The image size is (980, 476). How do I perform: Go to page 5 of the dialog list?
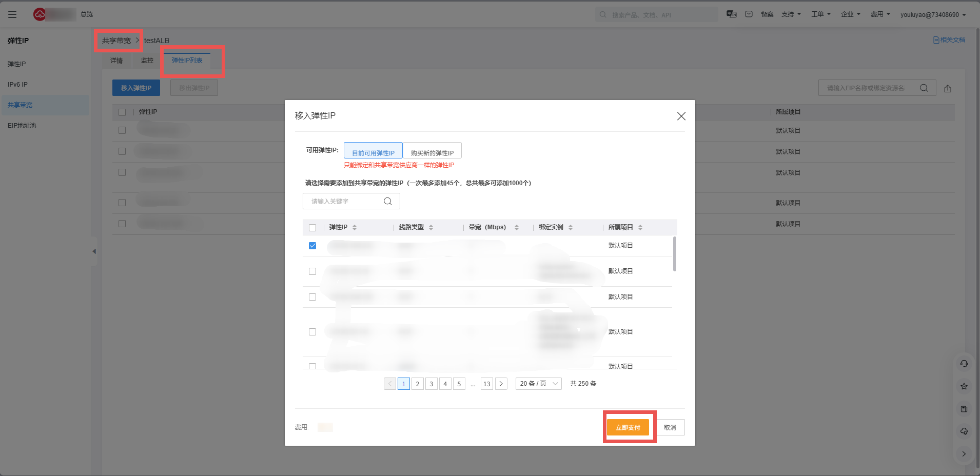click(459, 384)
